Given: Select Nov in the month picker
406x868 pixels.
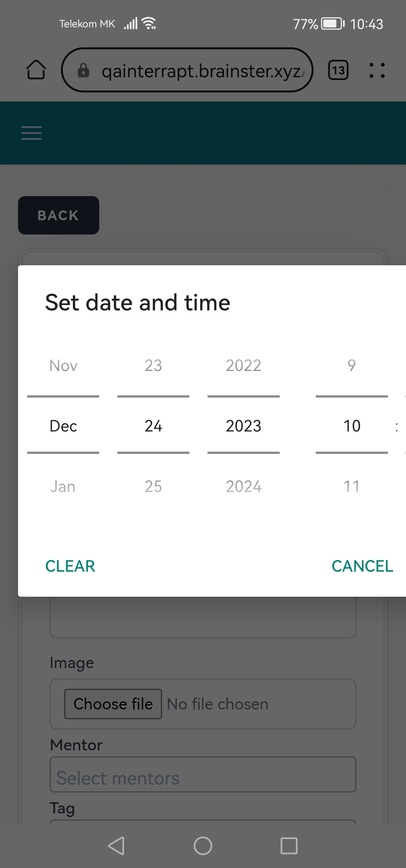Looking at the screenshot, I should [x=63, y=366].
